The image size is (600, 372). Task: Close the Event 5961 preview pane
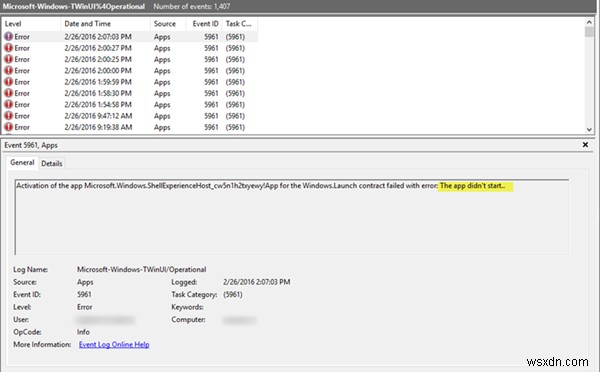point(585,145)
